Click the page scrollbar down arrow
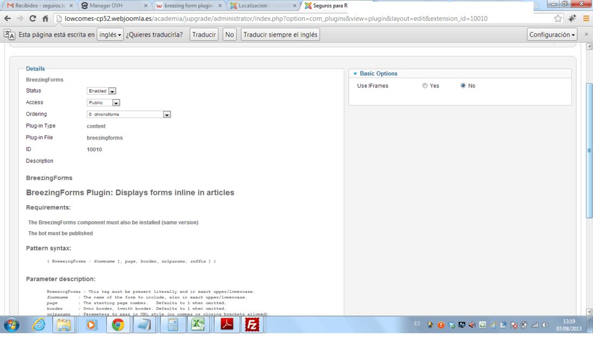The height and width of the screenshot is (364, 593). pos(589,312)
